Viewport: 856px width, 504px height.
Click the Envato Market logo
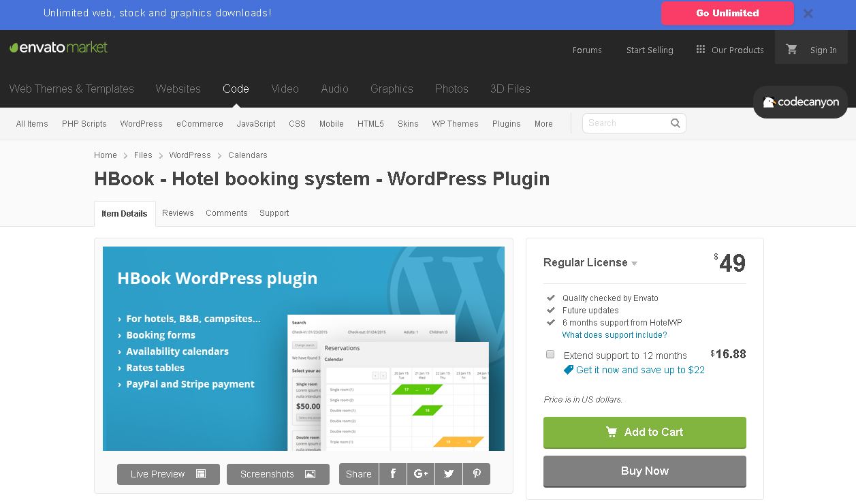tap(59, 48)
